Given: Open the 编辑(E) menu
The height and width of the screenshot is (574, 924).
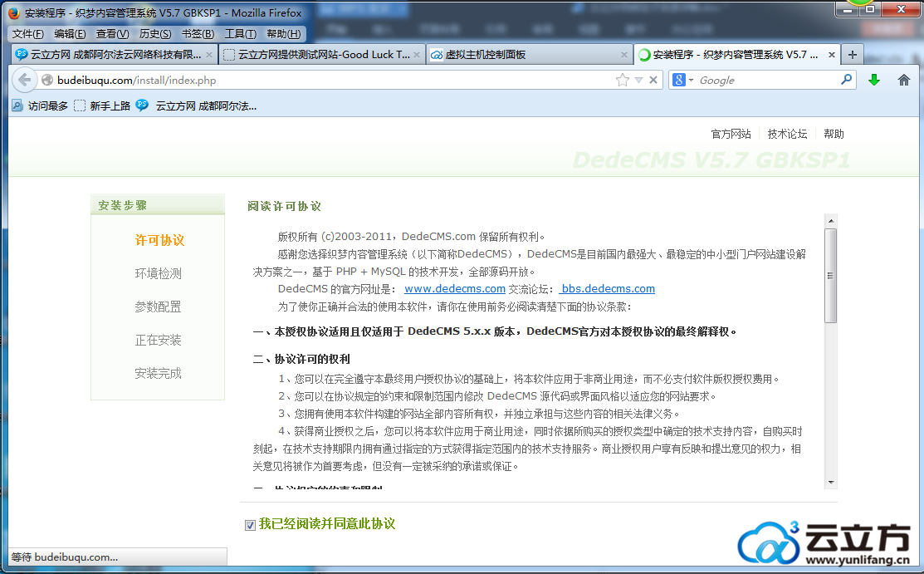Looking at the screenshot, I should pos(70,34).
